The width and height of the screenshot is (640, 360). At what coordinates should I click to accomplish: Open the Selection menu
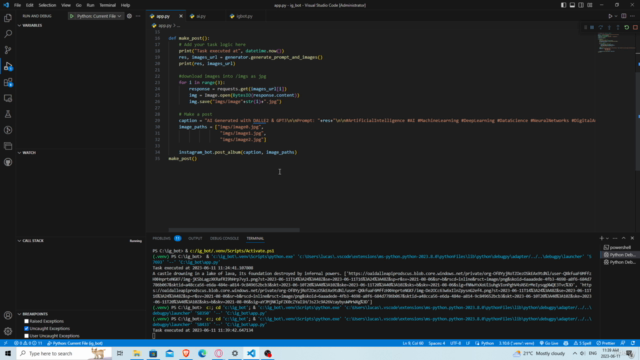(x=47, y=5)
